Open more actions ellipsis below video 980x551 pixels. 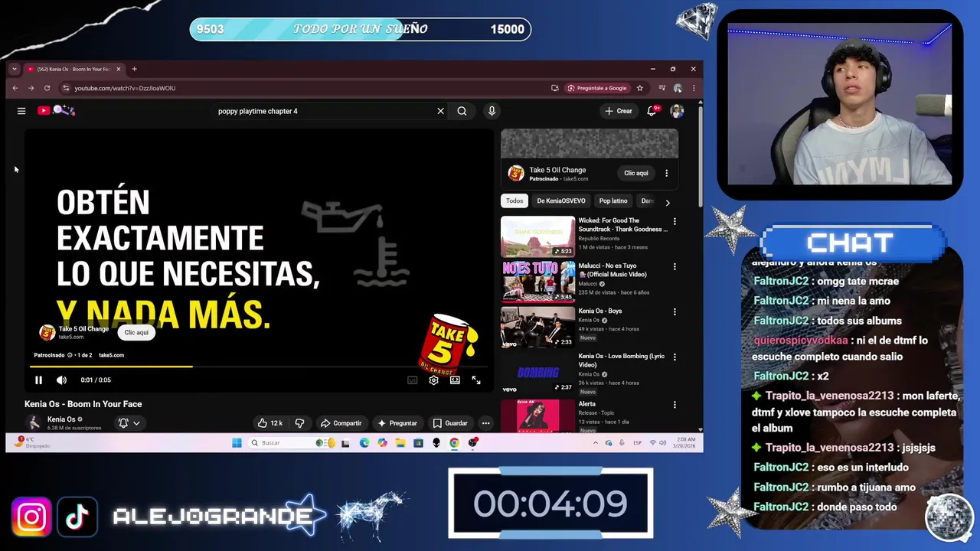pos(485,423)
